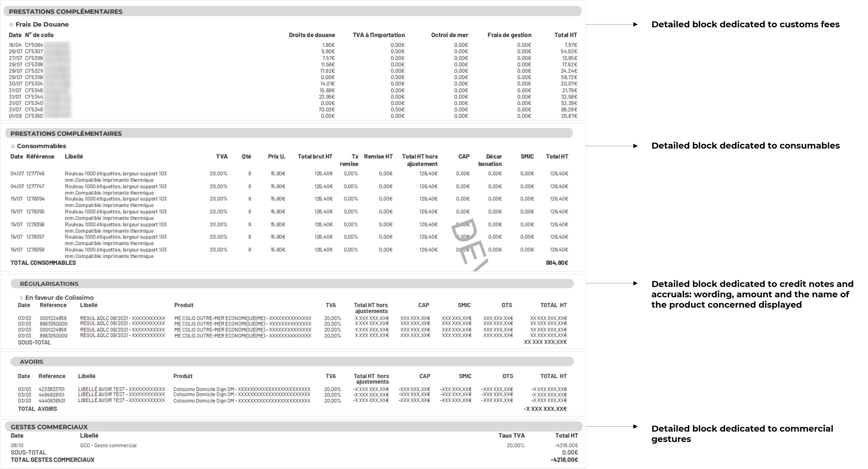The height and width of the screenshot is (469, 868).
Task: Select the 54,92€ customs total
Action: click(569, 52)
